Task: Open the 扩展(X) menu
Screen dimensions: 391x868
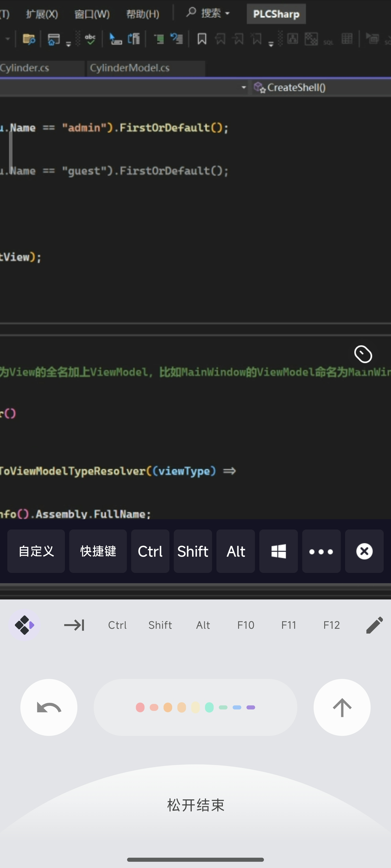Action: click(x=42, y=14)
